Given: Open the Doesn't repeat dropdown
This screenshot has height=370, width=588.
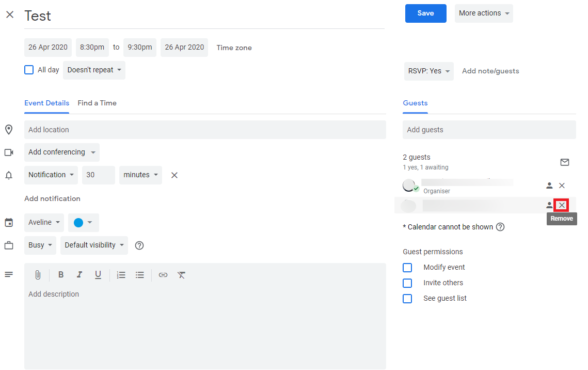Looking at the screenshot, I should click(94, 70).
